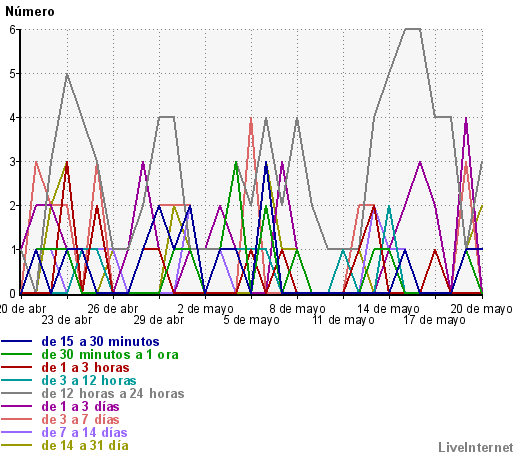Click the 'de 7 a 14 días' legend label
The width and height of the screenshot is (520, 457).
coord(84,433)
